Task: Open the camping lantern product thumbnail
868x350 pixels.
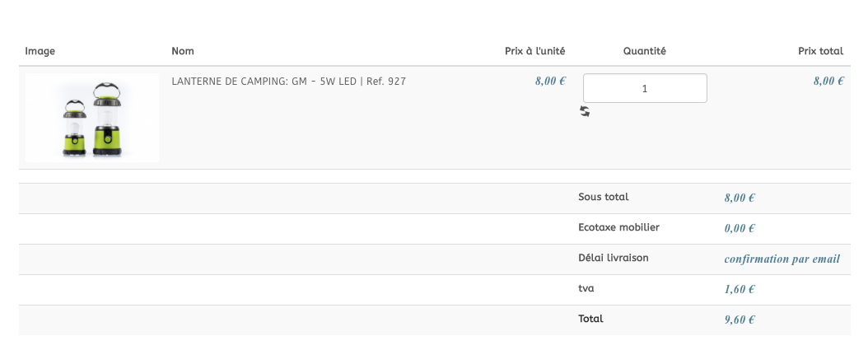Action: 91,118
